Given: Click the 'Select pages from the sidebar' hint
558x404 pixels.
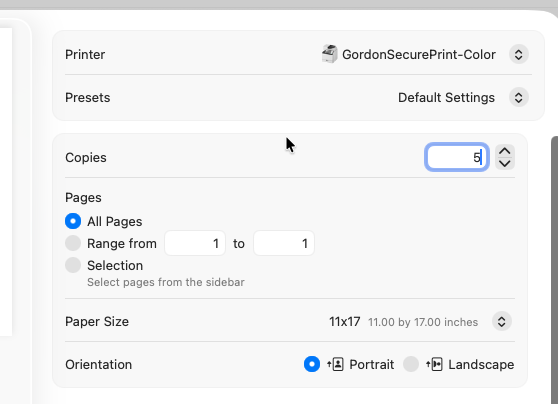Looking at the screenshot, I should pyautogui.click(x=166, y=282).
